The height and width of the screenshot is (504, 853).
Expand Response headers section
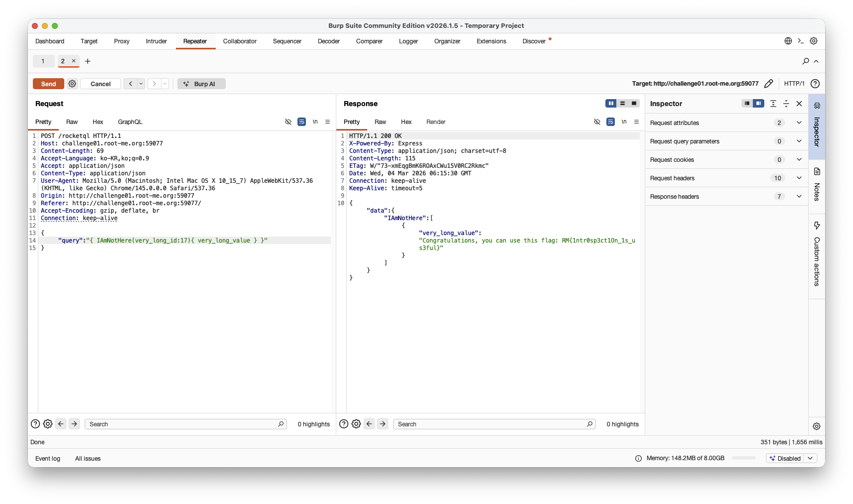(799, 196)
